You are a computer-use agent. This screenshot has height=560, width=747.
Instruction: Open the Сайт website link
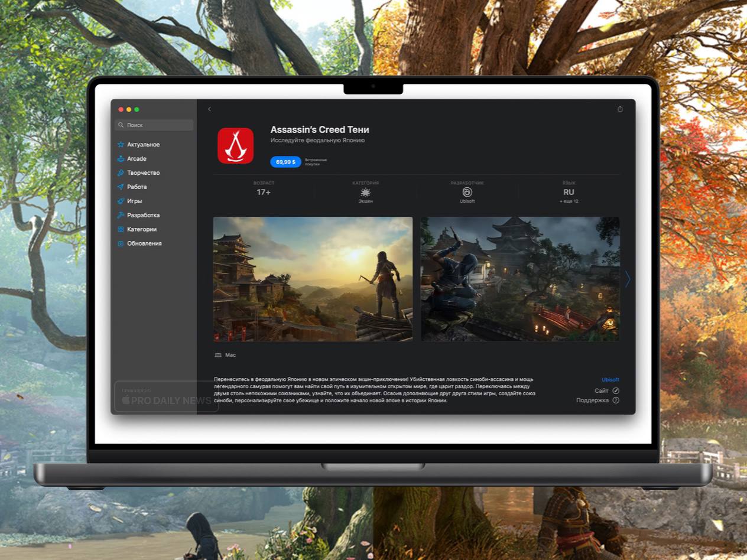(602, 391)
